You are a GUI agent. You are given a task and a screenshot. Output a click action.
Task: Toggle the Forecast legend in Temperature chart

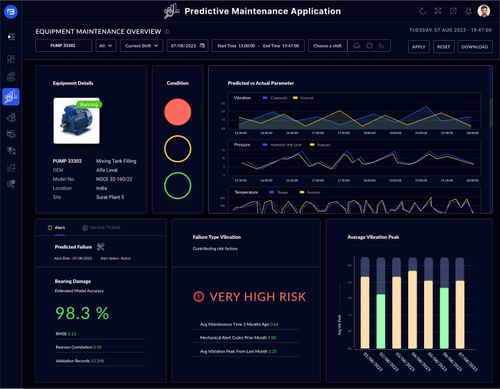pos(310,192)
